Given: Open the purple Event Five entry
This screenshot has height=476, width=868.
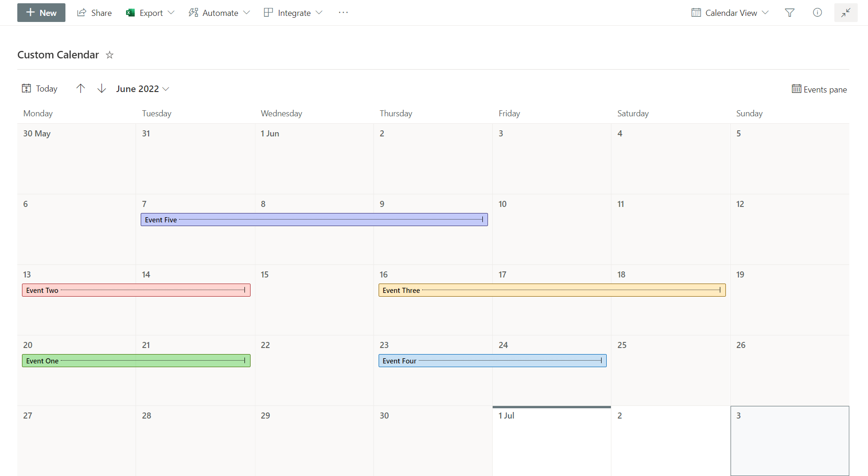Looking at the screenshot, I should [314, 220].
